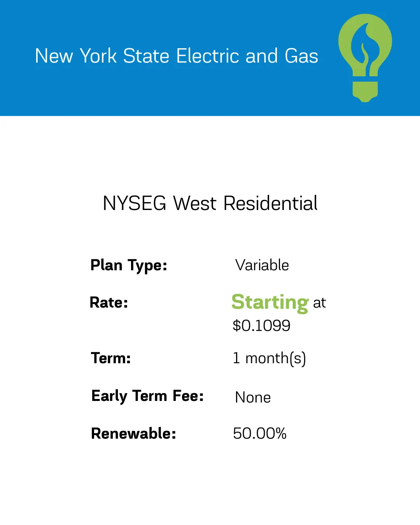420x525 pixels.
Task: Click the Early Term Fee label
Action: tap(147, 396)
